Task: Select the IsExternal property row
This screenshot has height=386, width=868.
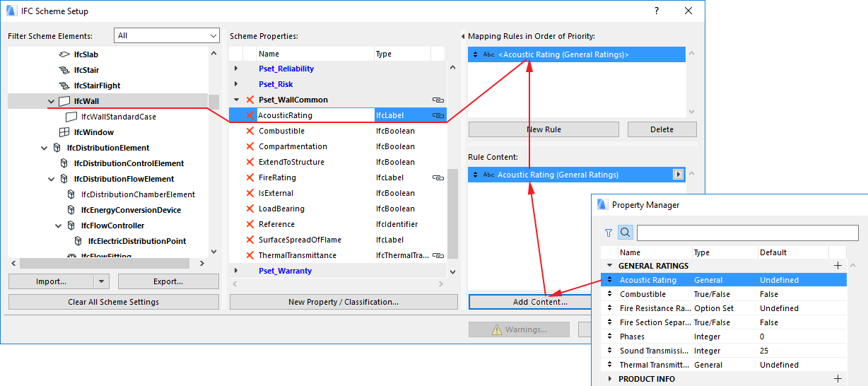Action: 338,193
